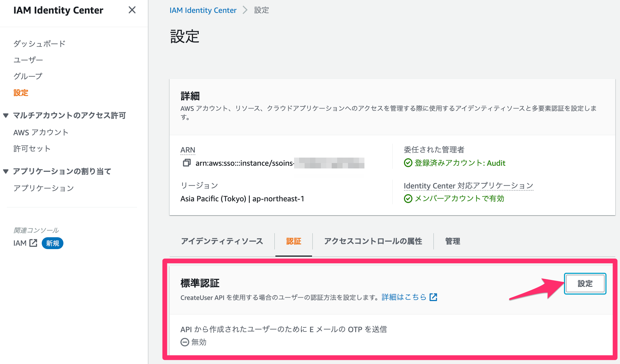620x364 pixels.
Task: Open ダッシュボード in the sidebar
Action: (39, 44)
